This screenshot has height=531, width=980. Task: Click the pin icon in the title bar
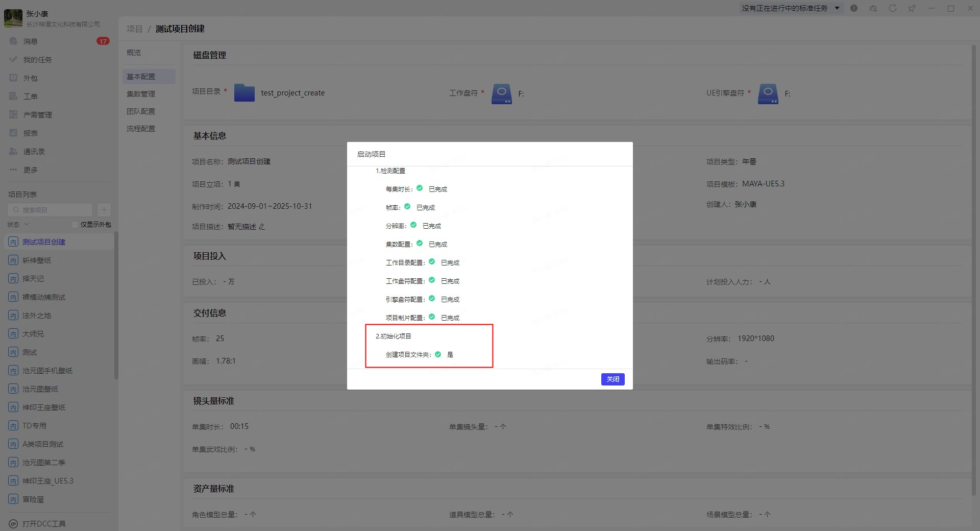(x=912, y=8)
